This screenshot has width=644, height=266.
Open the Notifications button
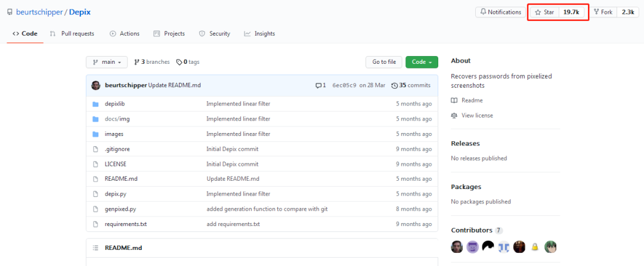click(x=500, y=13)
